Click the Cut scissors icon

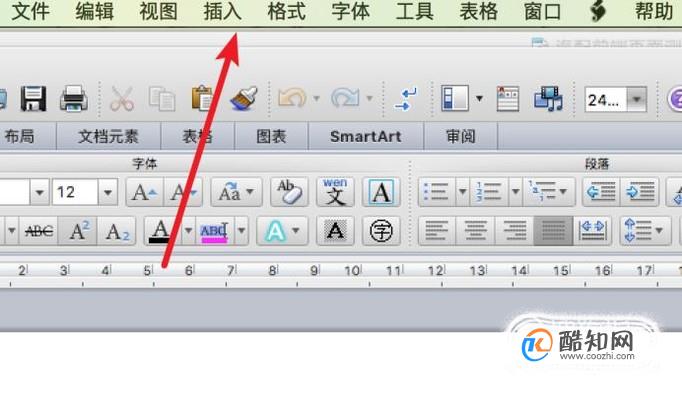122,98
